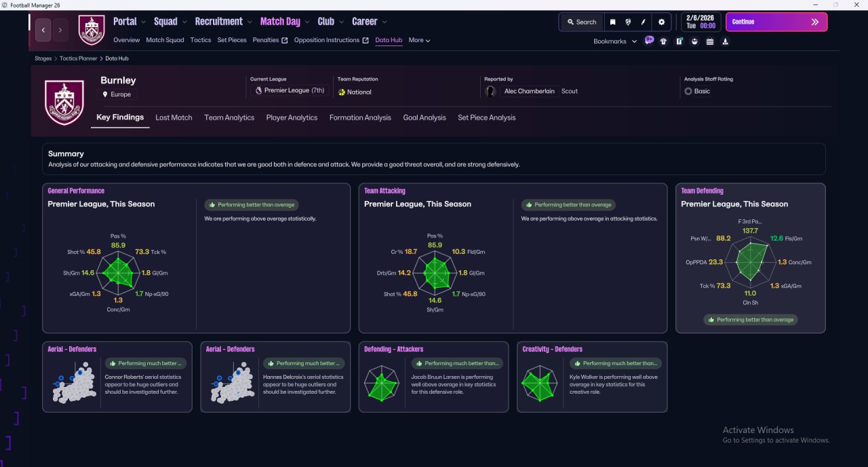
Task: Click the Search box in the top bar
Action: 581,22
